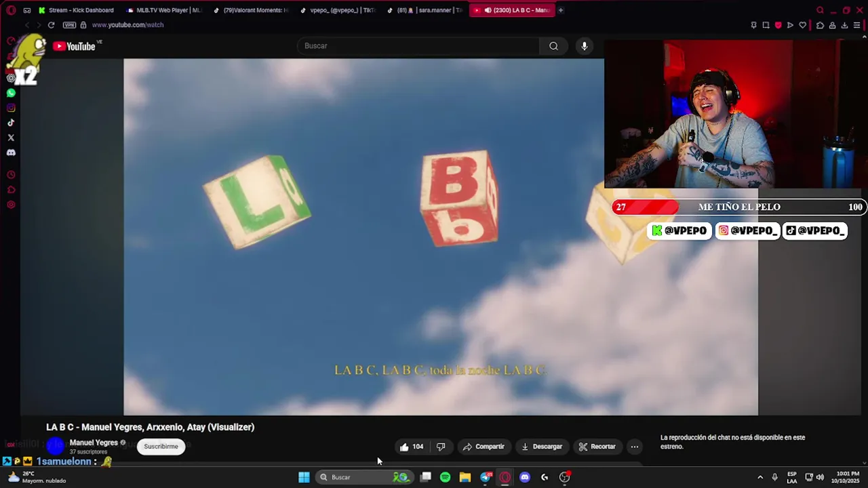Open X (Twitter) in the sidebar

(x=11, y=138)
